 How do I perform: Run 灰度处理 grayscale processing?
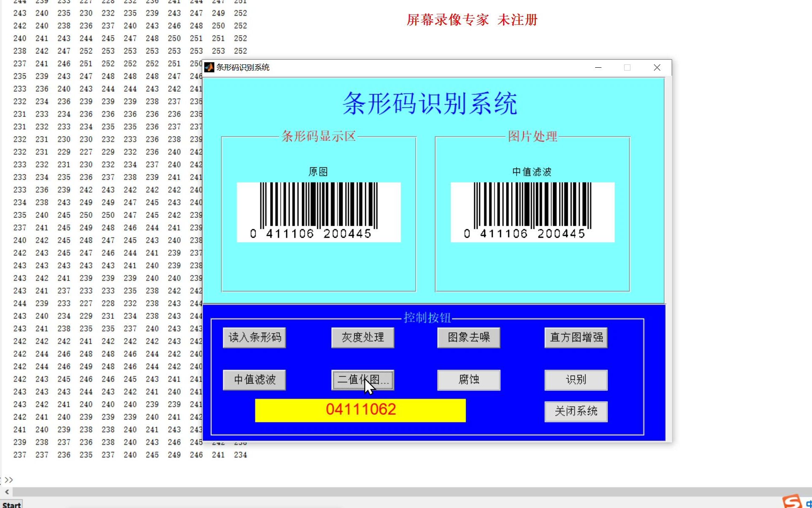(363, 337)
